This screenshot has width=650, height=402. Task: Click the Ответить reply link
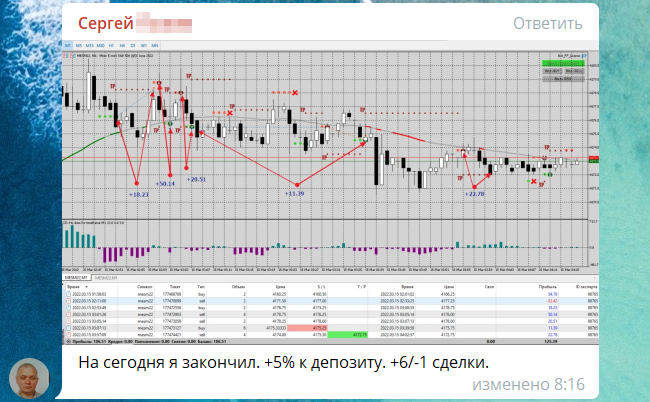548,24
